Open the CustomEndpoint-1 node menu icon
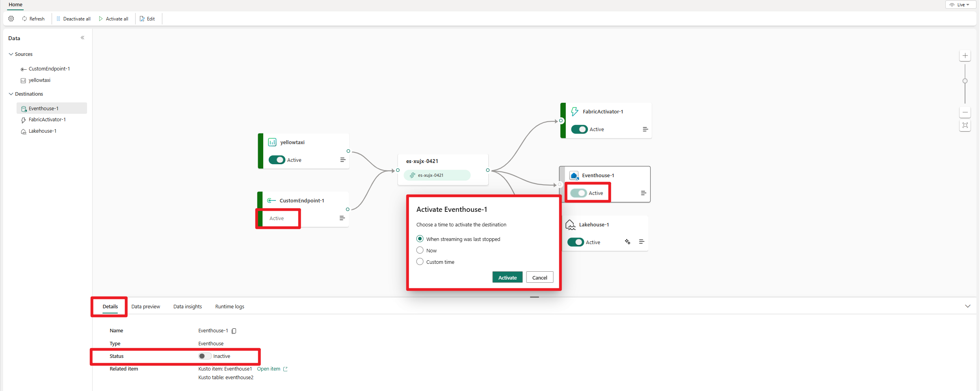This screenshot has height=391, width=980. pos(342,218)
